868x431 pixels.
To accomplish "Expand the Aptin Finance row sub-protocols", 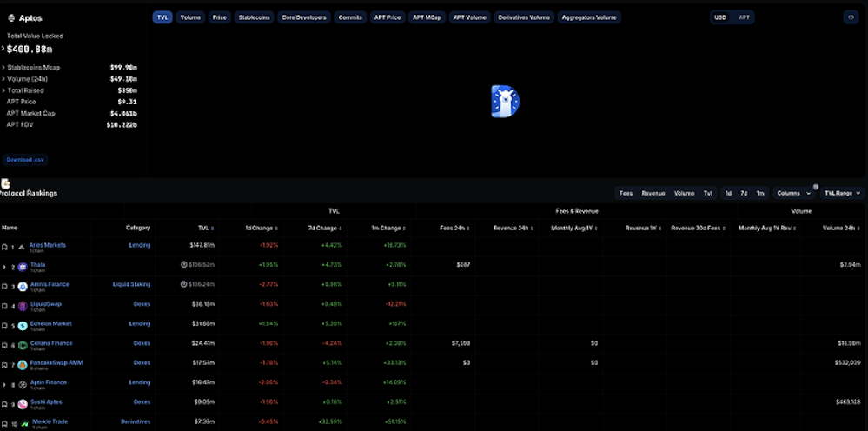I will pyautogui.click(x=3, y=385).
